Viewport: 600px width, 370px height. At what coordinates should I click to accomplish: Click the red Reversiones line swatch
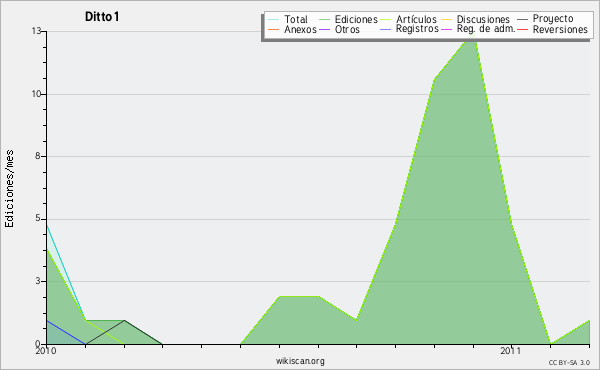click(522, 29)
